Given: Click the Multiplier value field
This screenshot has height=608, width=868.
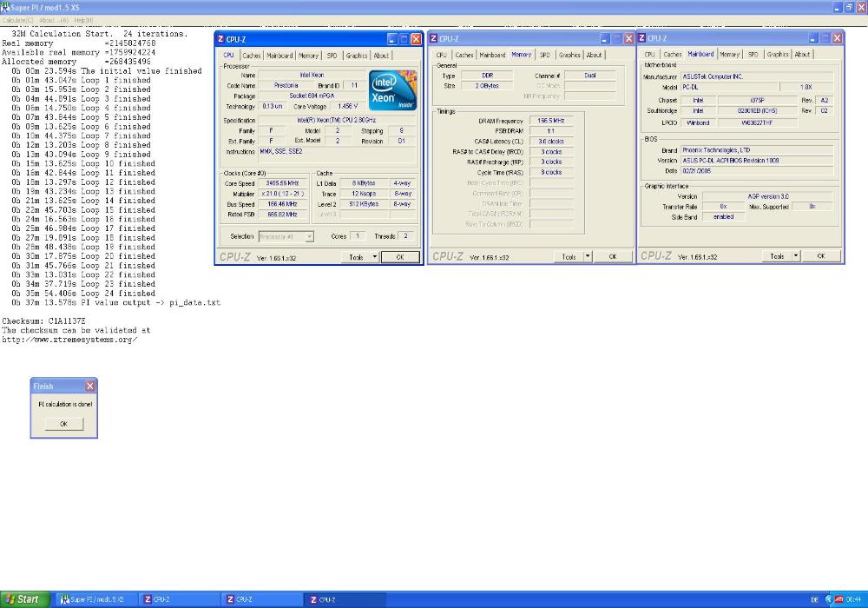Looking at the screenshot, I should coord(282,194).
